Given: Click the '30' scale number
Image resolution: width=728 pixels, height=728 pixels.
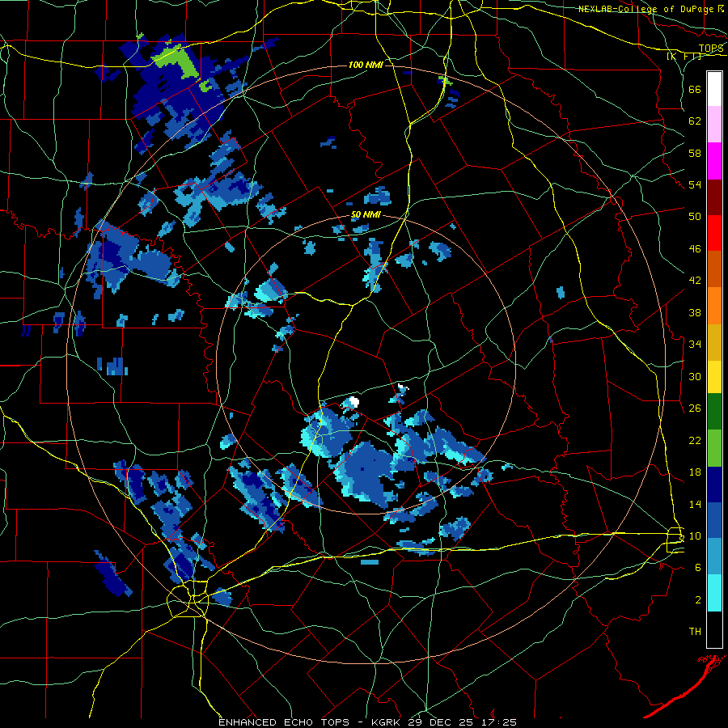Looking at the screenshot, I should 695,376.
